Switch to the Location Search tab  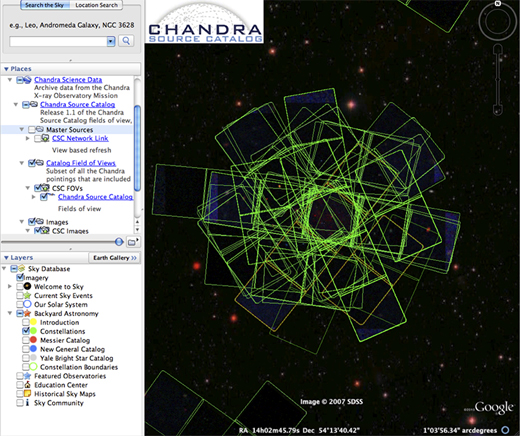[96, 5]
